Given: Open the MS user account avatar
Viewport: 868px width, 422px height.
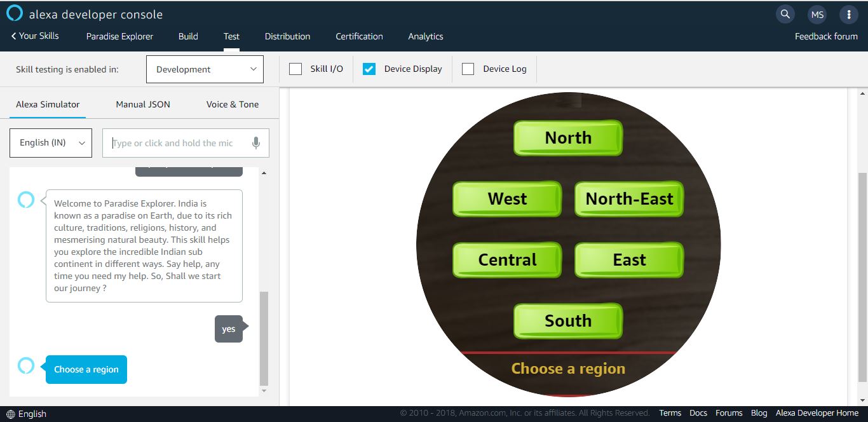Looking at the screenshot, I should (817, 14).
